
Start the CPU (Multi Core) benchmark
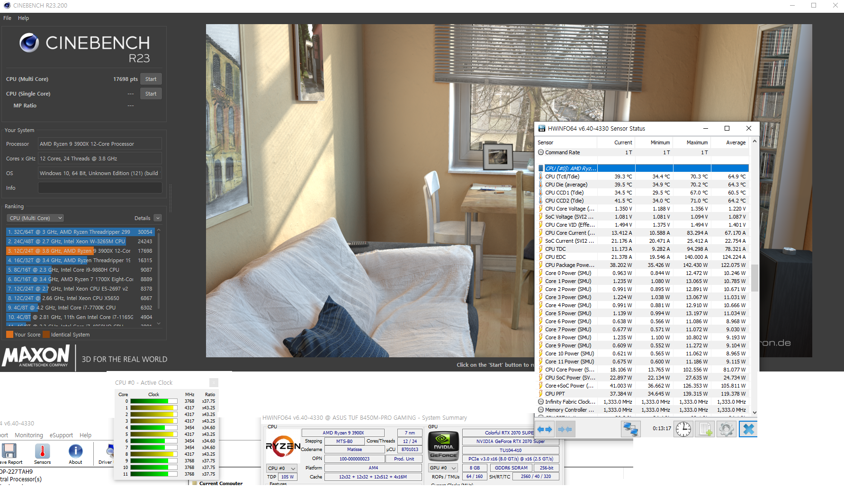pos(151,79)
